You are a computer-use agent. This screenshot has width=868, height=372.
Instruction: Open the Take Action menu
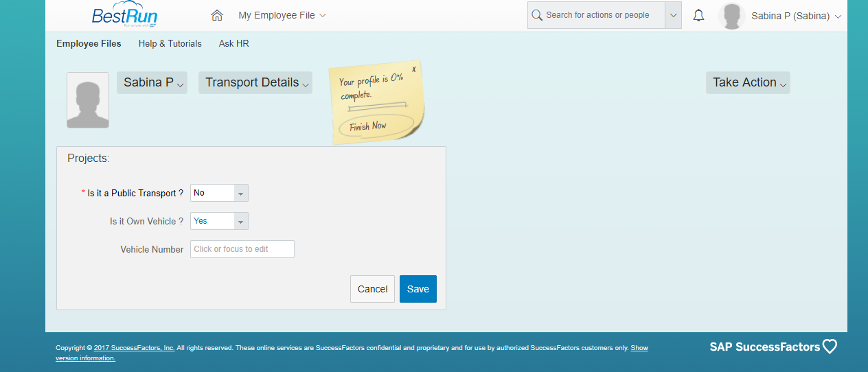[748, 82]
